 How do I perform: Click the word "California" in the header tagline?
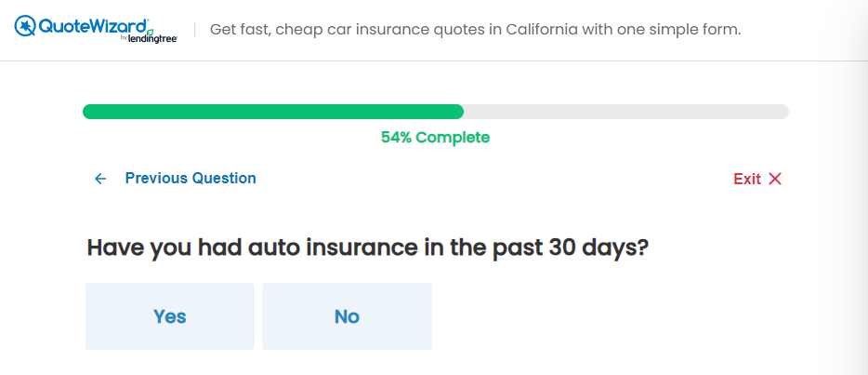click(x=544, y=30)
